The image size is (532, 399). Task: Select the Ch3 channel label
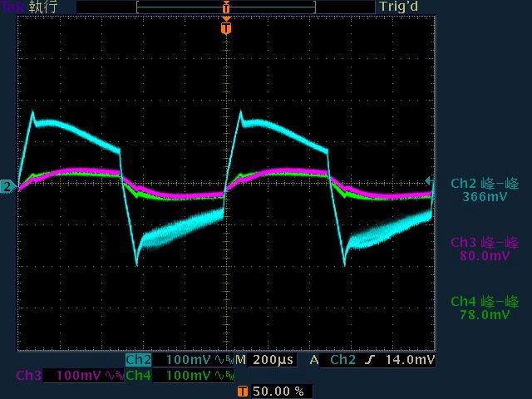pyautogui.click(x=29, y=376)
